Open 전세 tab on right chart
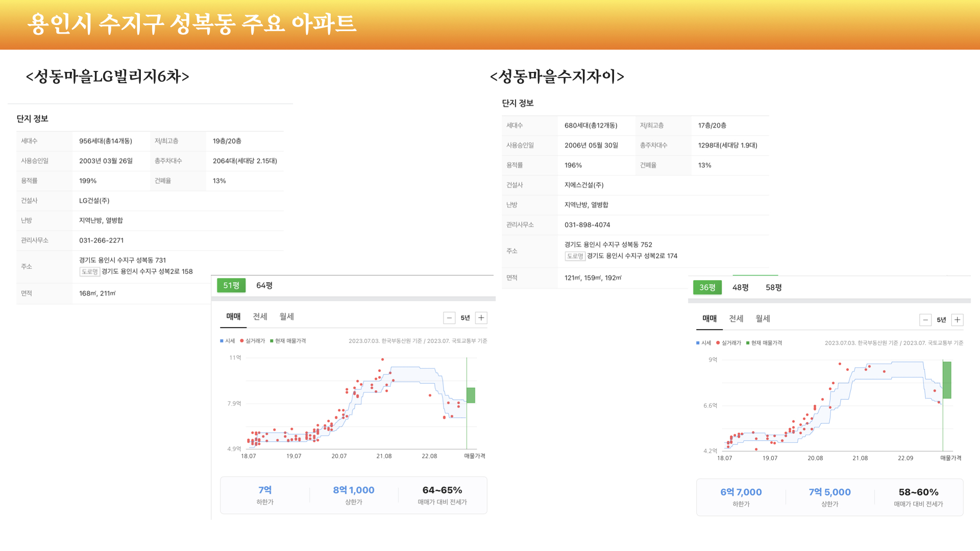Screen dimensions: 980x551 736,318
